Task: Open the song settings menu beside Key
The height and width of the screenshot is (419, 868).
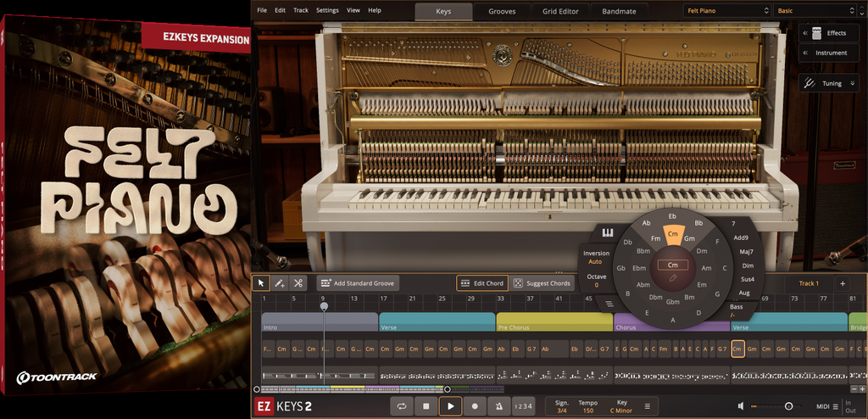Action: [647, 406]
